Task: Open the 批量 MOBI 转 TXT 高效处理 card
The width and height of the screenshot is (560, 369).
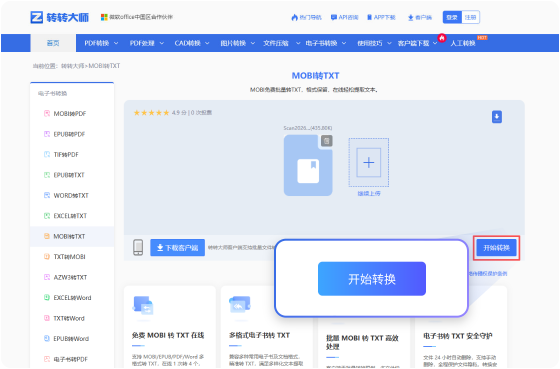Action: pyautogui.click(x=364, y=342)
